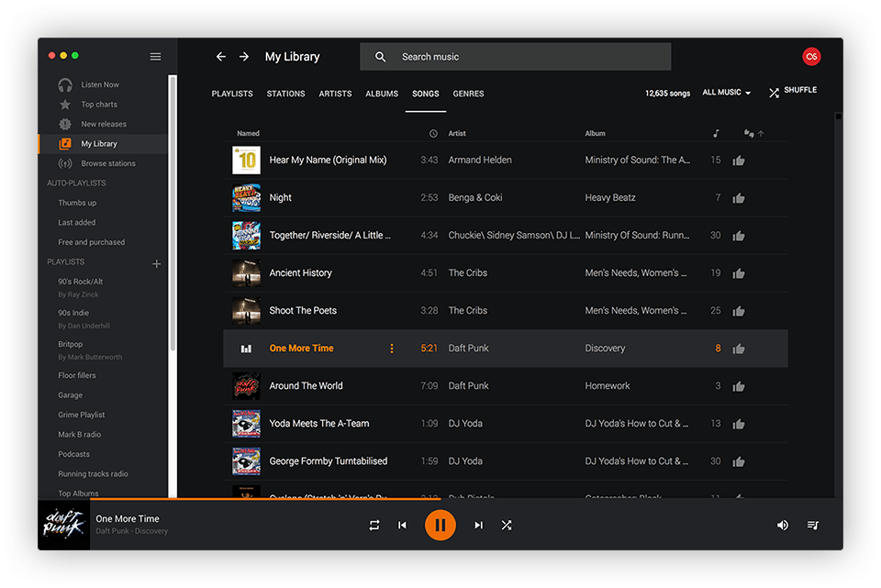This screenshot has height=588, width=881.
Task: Open the play queue icon
Action: click(812, 525)
